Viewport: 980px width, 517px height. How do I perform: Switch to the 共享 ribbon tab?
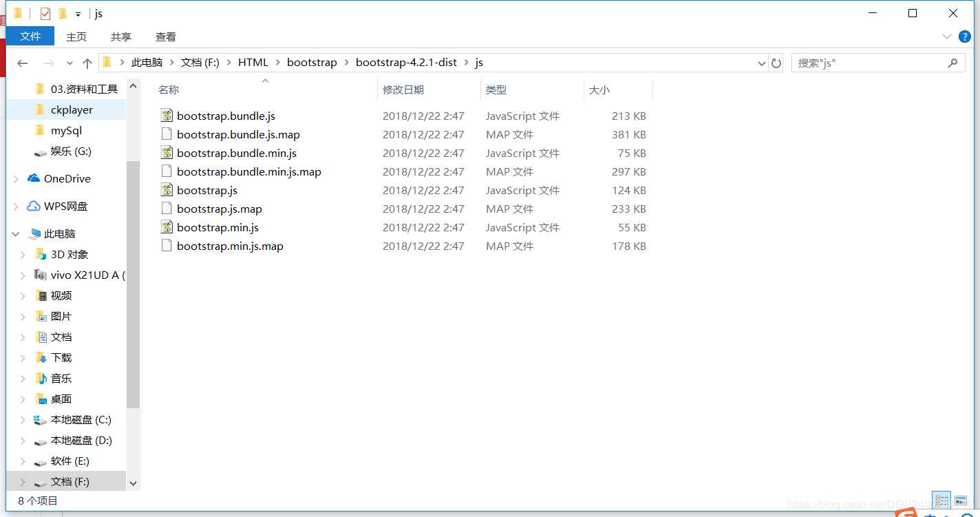coord(121,36)
